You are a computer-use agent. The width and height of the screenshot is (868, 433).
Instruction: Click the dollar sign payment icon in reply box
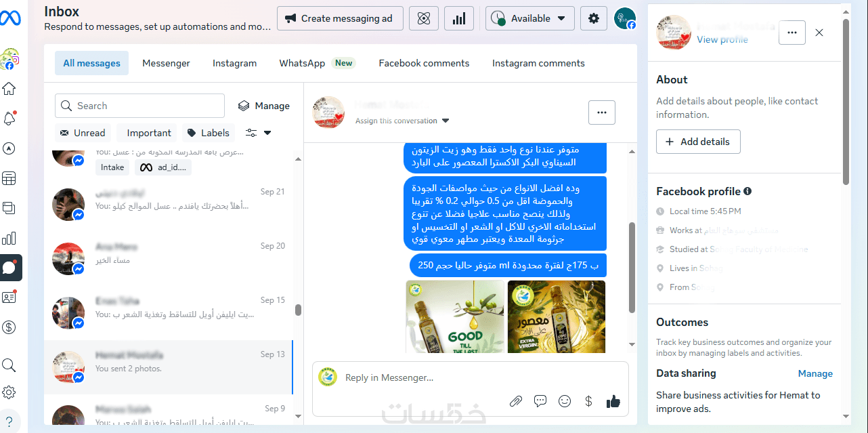(589, 401)
